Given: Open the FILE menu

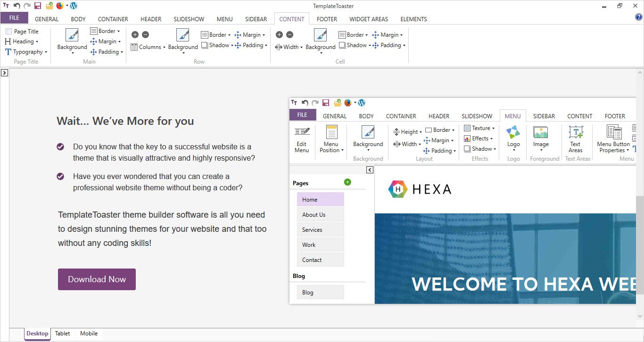Looking at the screenshot, I should pyautogui.click(x=14, y=18).
